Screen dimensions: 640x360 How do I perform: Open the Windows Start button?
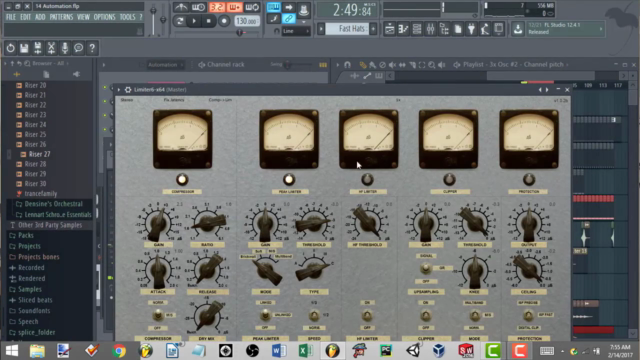(12, 351)
